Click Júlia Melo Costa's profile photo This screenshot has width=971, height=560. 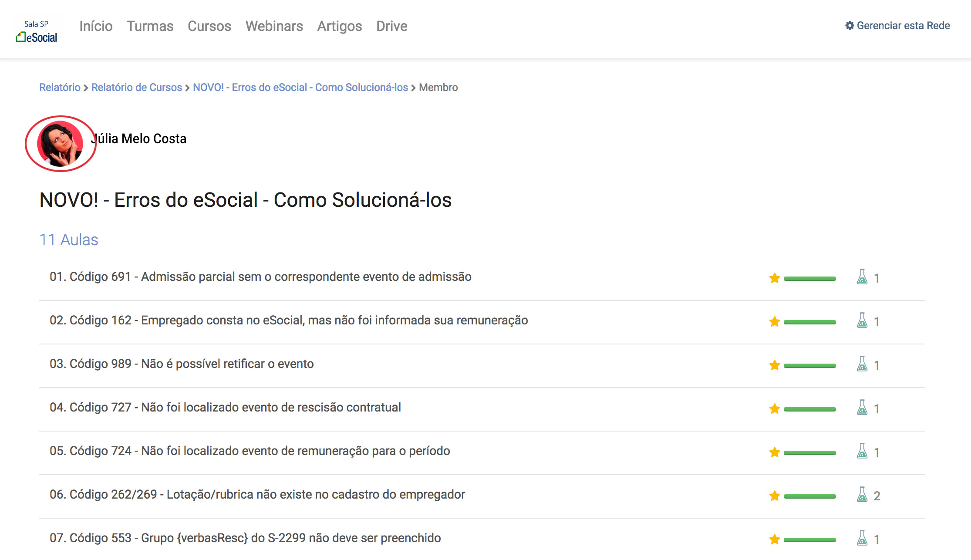(60, 144)
